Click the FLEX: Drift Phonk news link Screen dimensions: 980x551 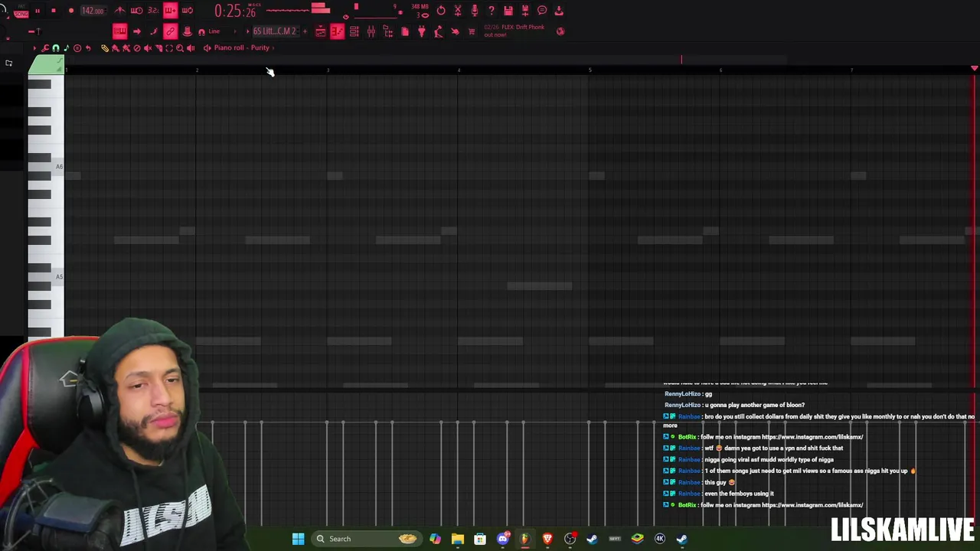[514, 31]
